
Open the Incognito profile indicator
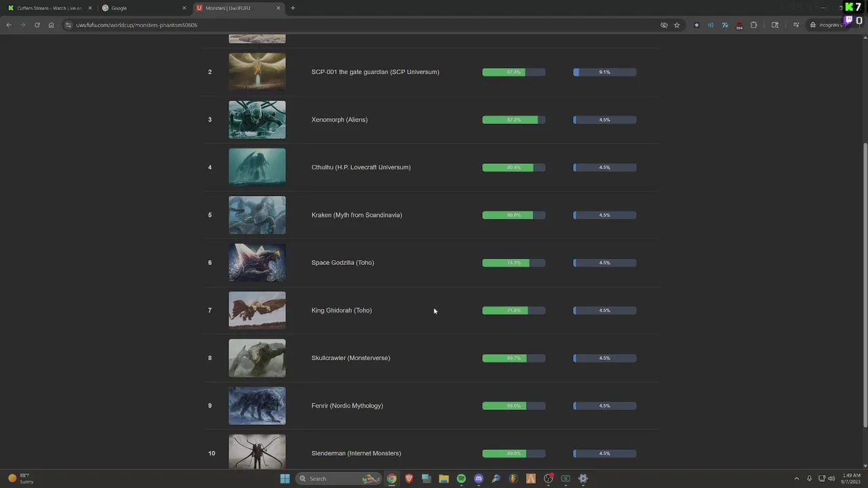(828, 25)
